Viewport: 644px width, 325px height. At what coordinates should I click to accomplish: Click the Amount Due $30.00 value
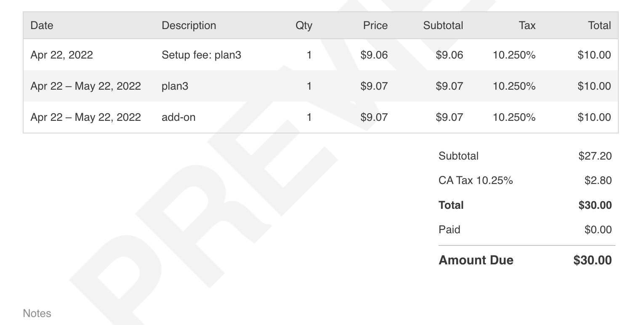pyautogui.click(x=592, y=260)
